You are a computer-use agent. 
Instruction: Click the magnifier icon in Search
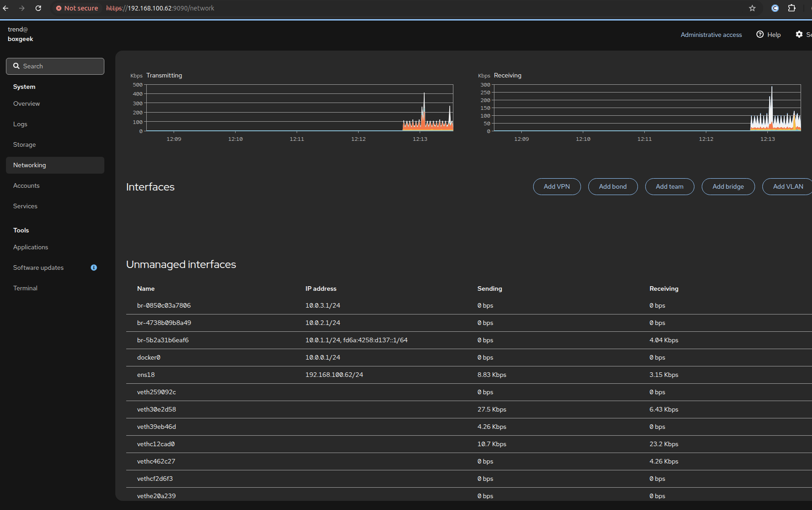tap(16, 66)
